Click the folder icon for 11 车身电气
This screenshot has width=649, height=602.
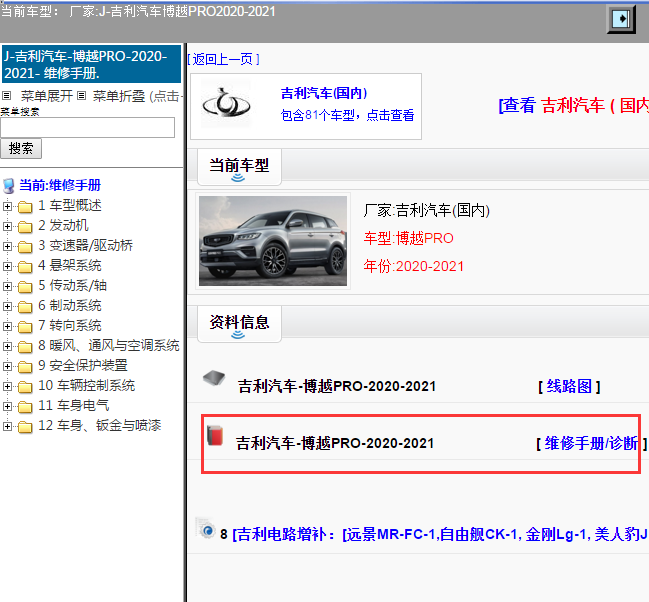(25, 406)
